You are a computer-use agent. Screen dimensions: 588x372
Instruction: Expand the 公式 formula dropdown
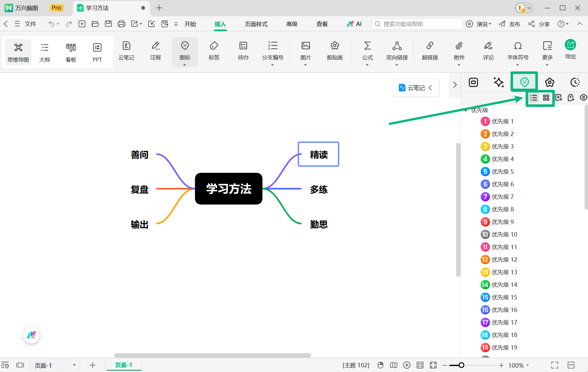pos(367,65)
